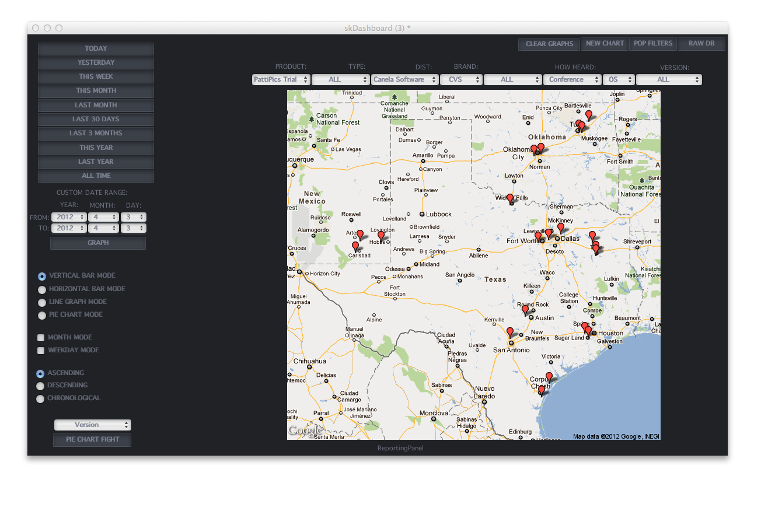Select the red pin near Hobbs
The image size is (761, 532).
(x=381, y=236)
